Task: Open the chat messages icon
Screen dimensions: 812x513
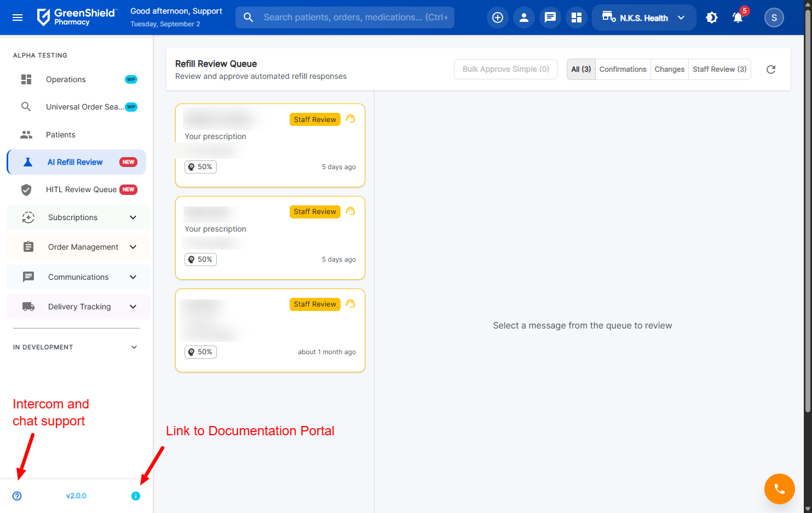Action: tap(550, 18)
